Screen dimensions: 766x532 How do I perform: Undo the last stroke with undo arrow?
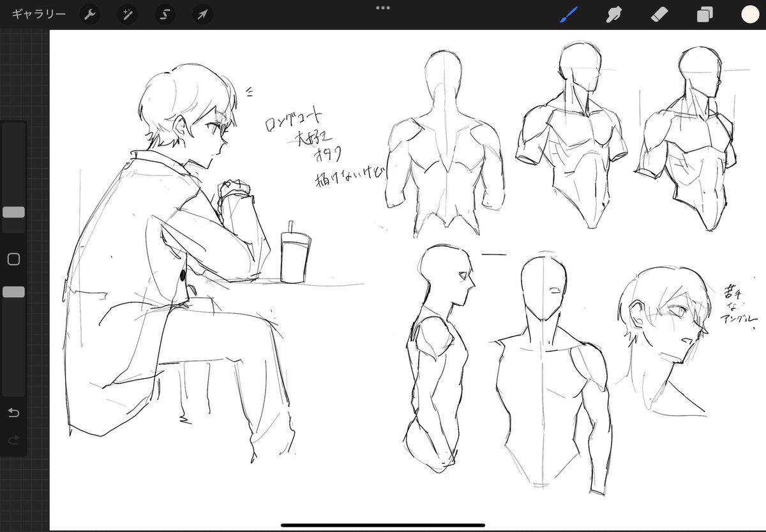(13, 413)
